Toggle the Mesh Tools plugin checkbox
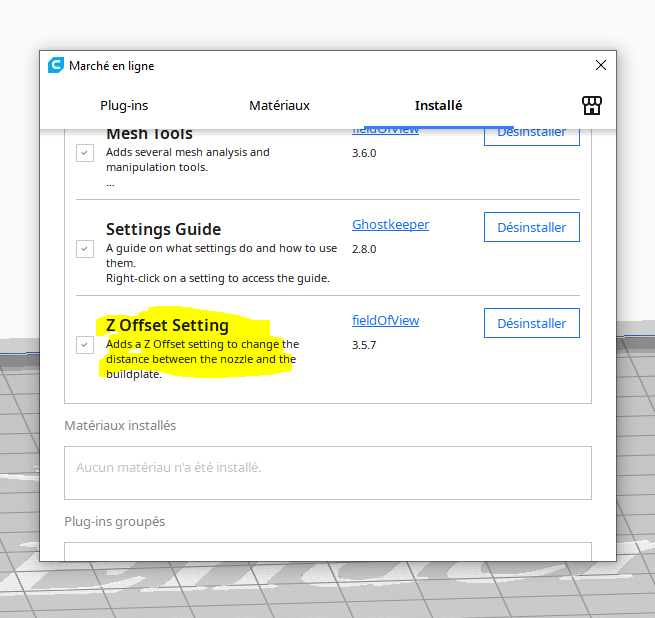Screen dimensions: 655x618 (85, 153)
